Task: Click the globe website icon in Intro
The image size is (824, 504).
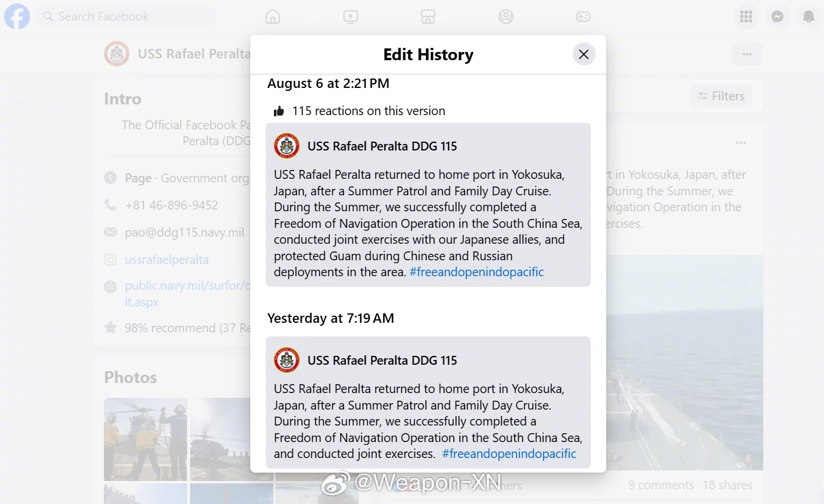Action: pos(110,287)
